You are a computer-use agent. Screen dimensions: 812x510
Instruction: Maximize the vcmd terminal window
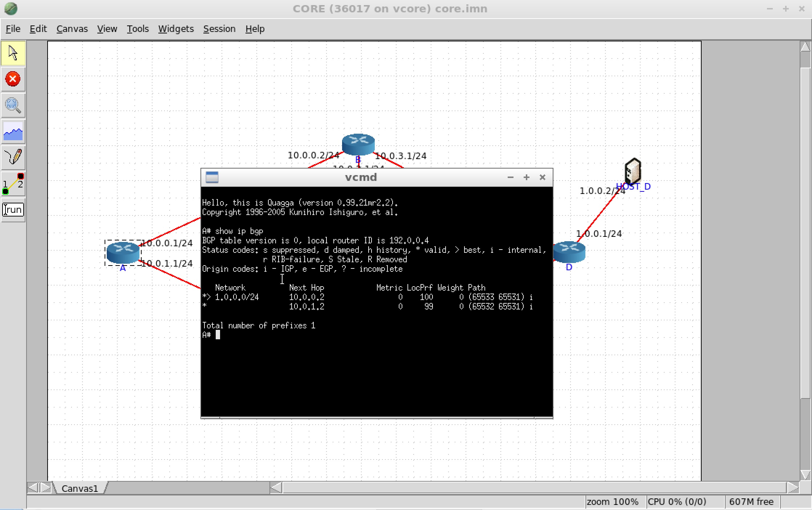tap(526, 177)
